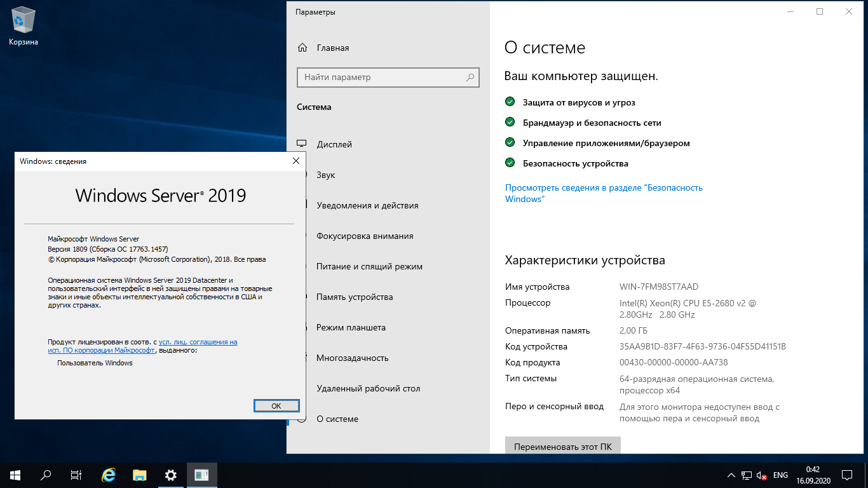
Task: Maximize the Параметры window
Action: [820, 11]
